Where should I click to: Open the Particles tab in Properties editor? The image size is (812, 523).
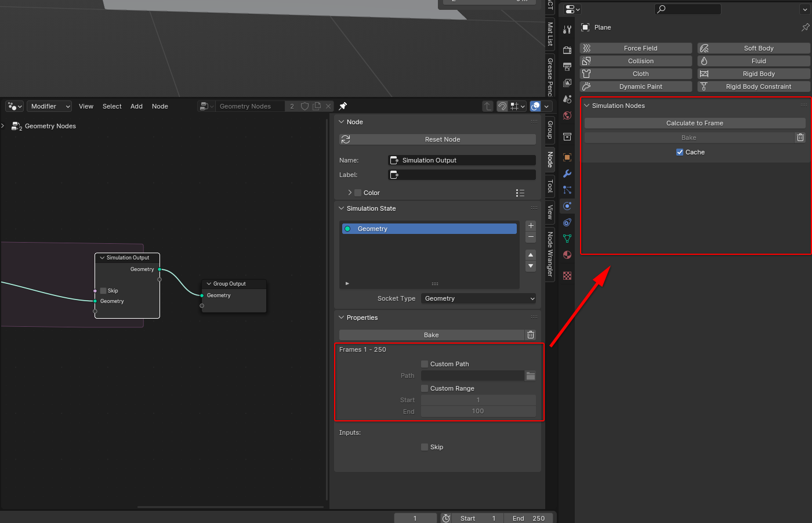pyautogui.click(x=567, y=190)
